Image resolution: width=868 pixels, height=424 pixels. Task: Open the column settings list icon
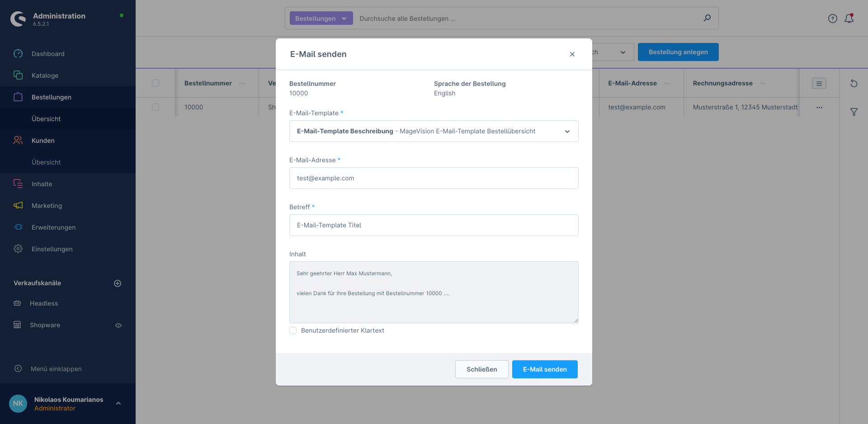(x=819, y=83)
